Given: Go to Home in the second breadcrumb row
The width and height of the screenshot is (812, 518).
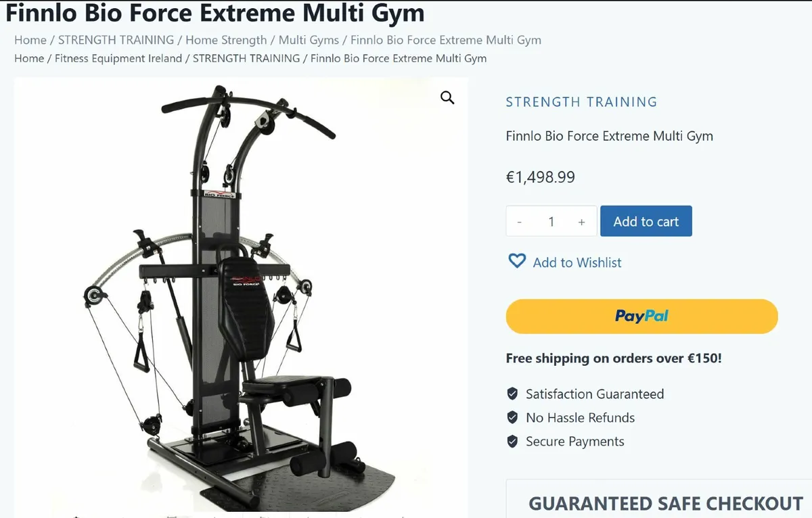Looking at the screenshot, I should 29,58.
